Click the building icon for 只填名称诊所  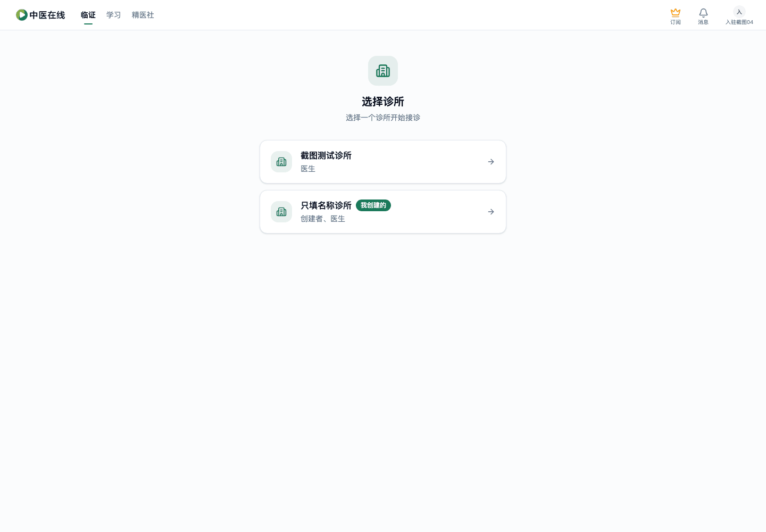[281, 212]
